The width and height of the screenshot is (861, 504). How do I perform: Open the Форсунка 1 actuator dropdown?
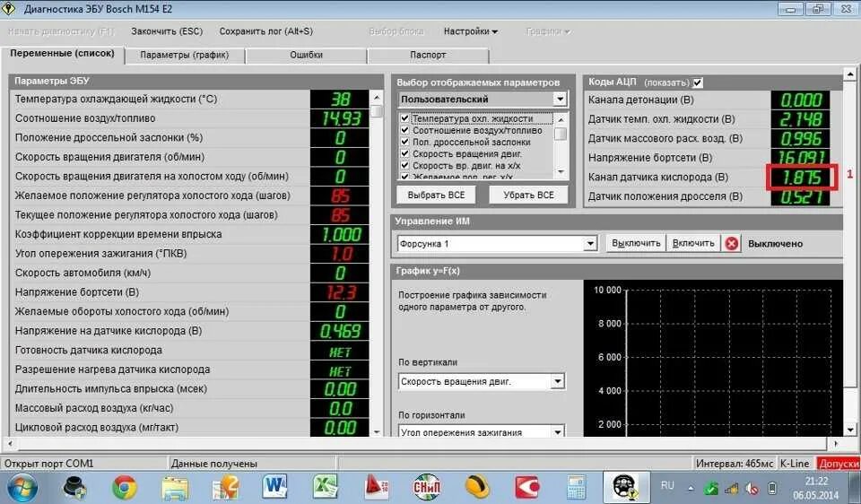tap(590, 243)
